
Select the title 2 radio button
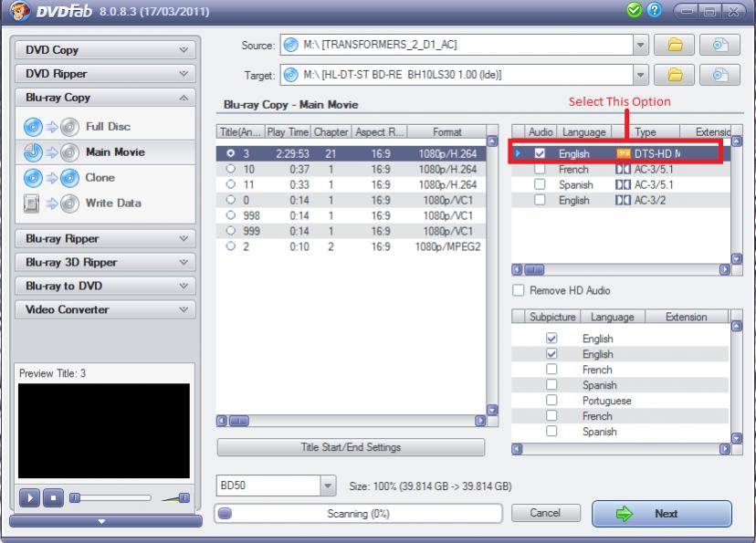pos(230,245)
